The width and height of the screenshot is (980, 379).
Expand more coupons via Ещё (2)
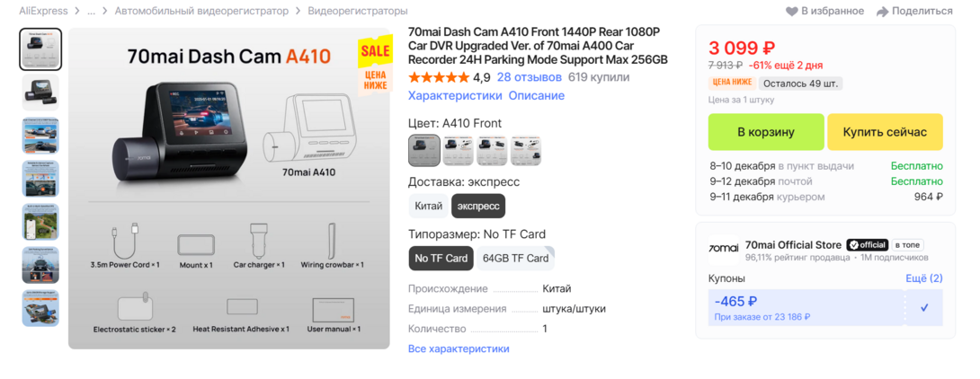(923, 278)
